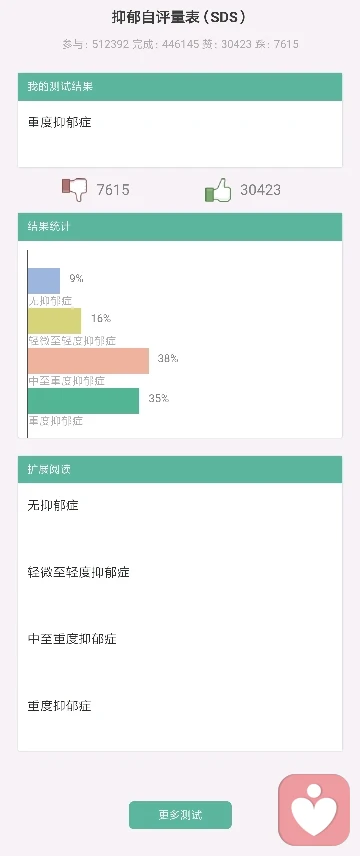Viewport: 360px width, 856px height.
Task: Click the 我的测试结果 header
Action: (x=180, y=87)
